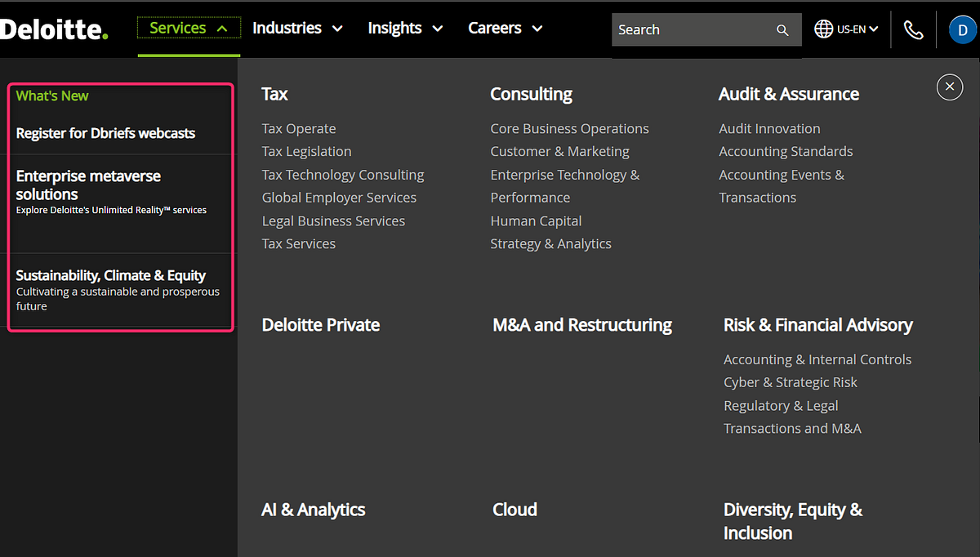
Task: Open AI & Analytics
Action: tap(313, 510)
